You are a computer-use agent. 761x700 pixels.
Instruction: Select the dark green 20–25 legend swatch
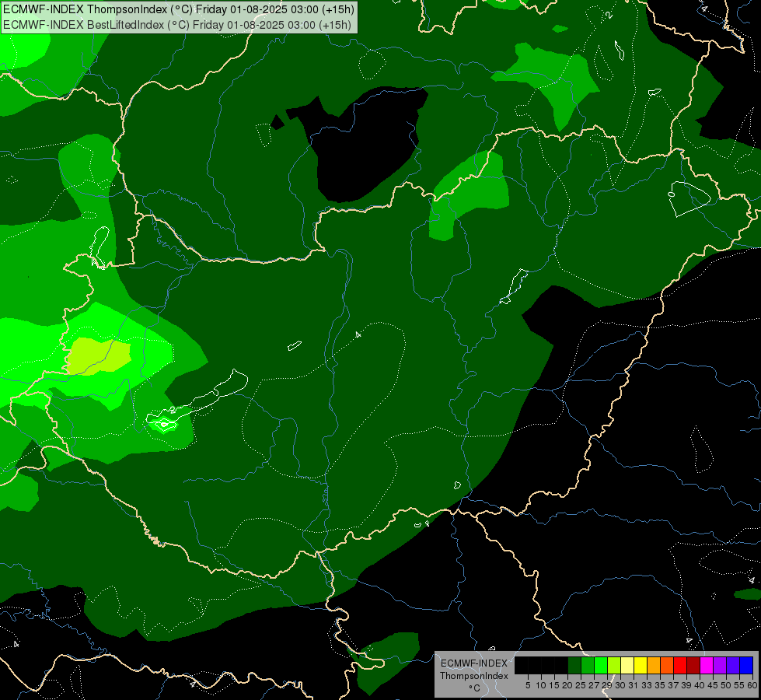[x=574, y=665]
